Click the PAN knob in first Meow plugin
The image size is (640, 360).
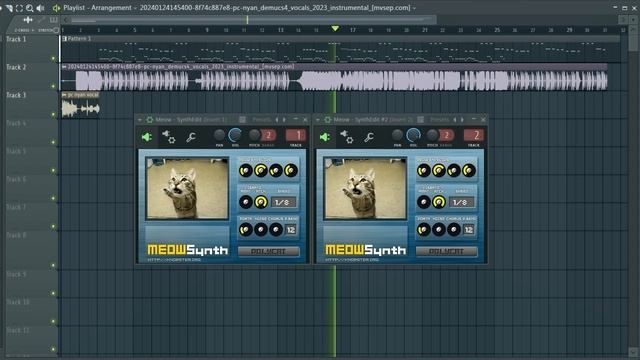coord(219,135)
